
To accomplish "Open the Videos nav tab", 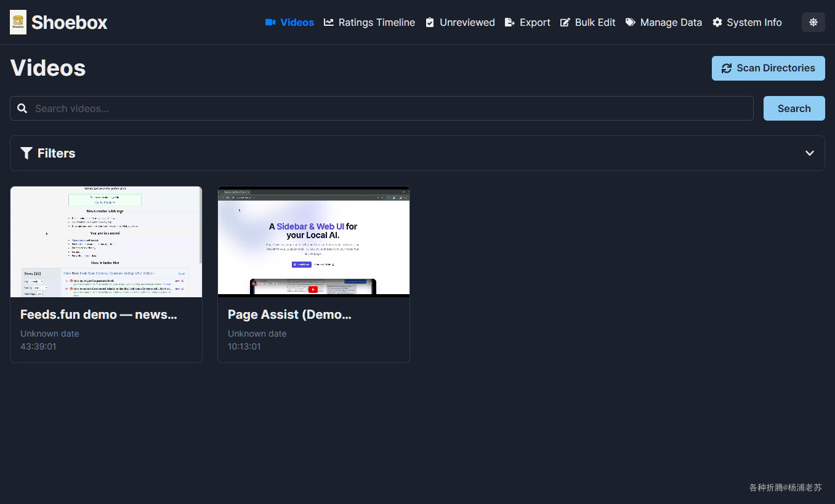I will [289, 22].
